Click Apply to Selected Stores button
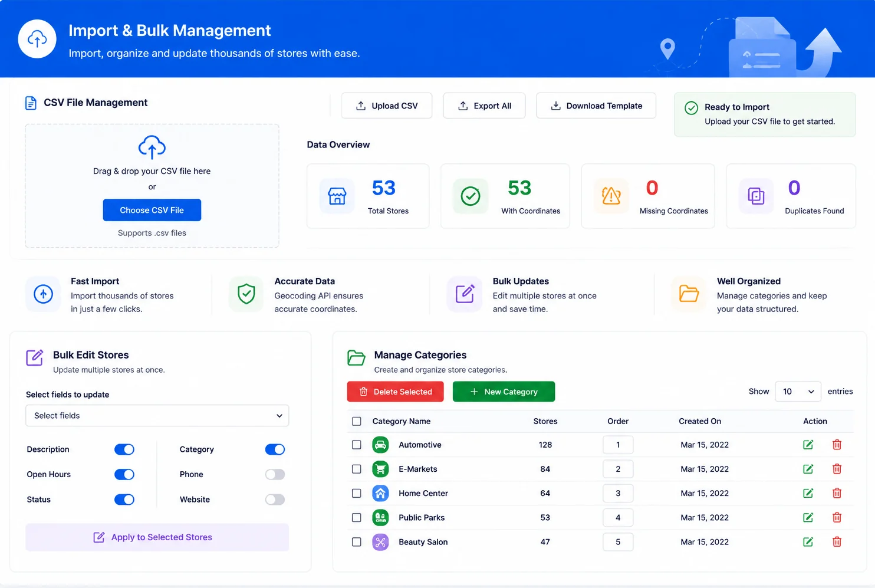Viewport: 875px width, 588px height. 157,537
